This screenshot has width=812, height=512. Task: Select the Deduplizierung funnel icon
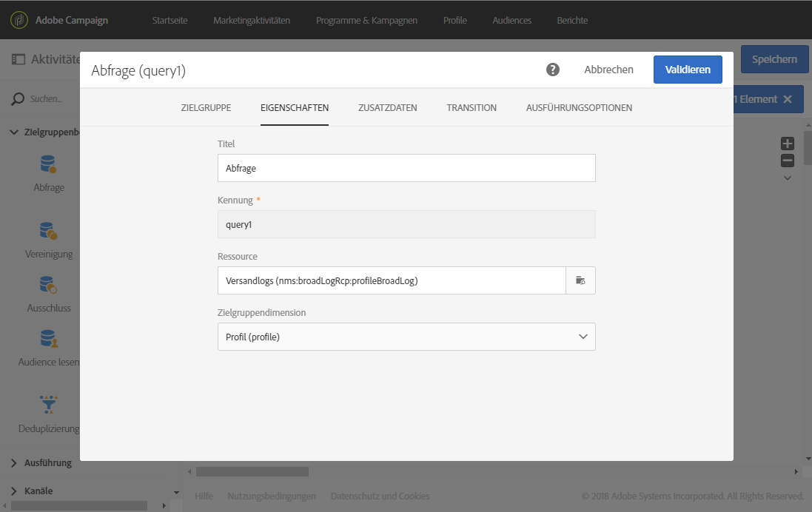(x=49, y=405)
